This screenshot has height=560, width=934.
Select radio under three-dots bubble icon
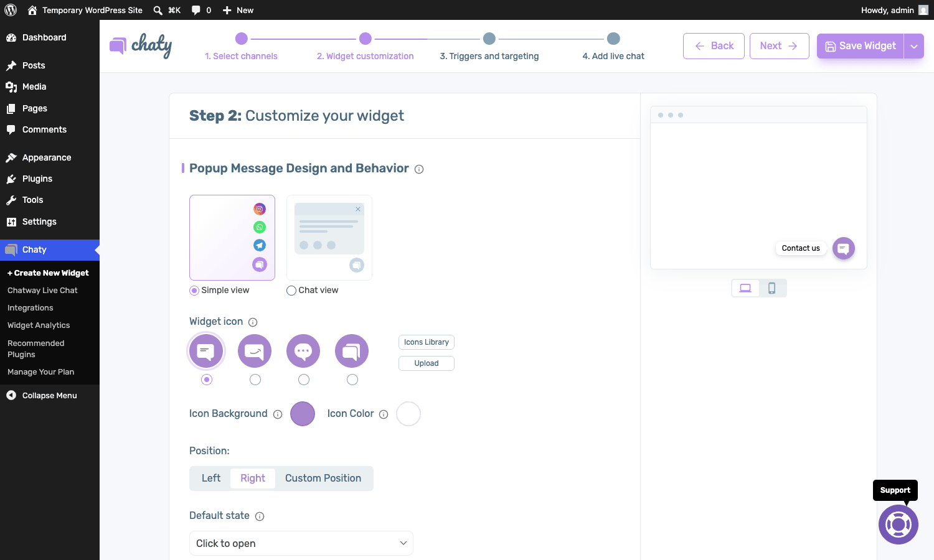tap(304, 380)
